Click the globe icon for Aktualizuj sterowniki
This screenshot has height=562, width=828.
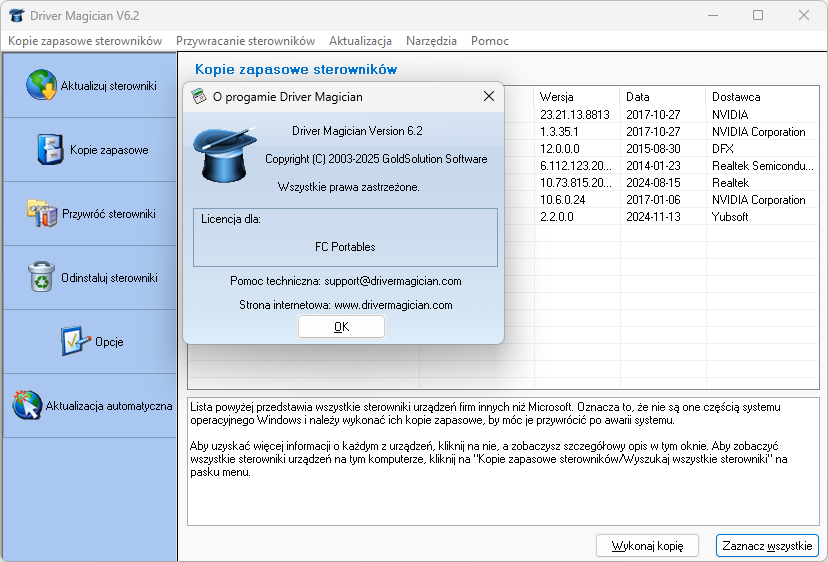point(41,85)
